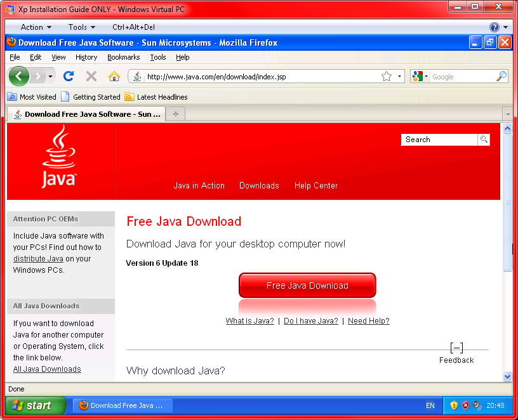Open the History menu
This screenshot has width=518, height=420.
pyautogui.click(x=86, y=57)
